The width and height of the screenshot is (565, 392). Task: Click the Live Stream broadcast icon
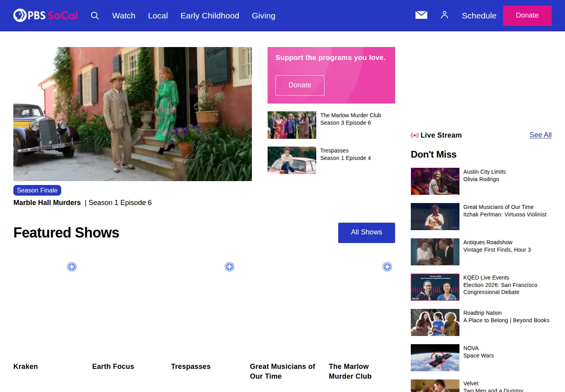click(414, 135)
